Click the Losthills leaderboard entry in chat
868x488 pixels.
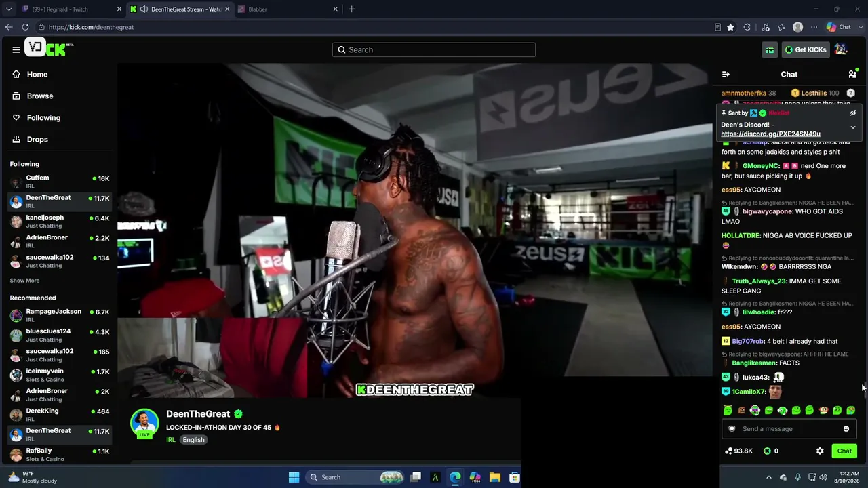coord(815,93)
